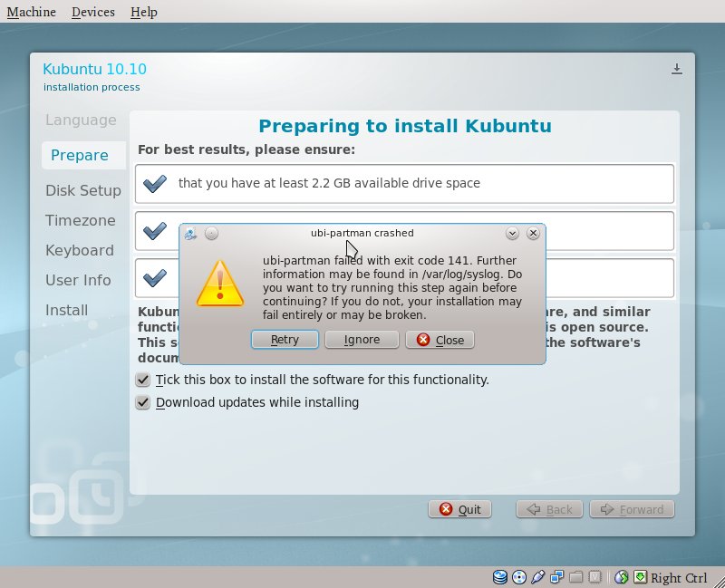
Task: Click the down-chevron button in dialog title bar
Action: [512, 234]
